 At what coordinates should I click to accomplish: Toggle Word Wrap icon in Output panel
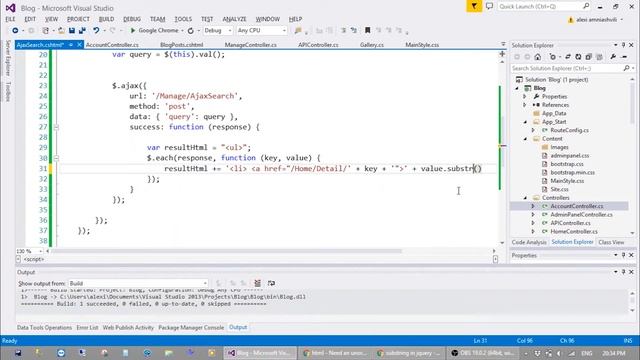tap(271, 283)
